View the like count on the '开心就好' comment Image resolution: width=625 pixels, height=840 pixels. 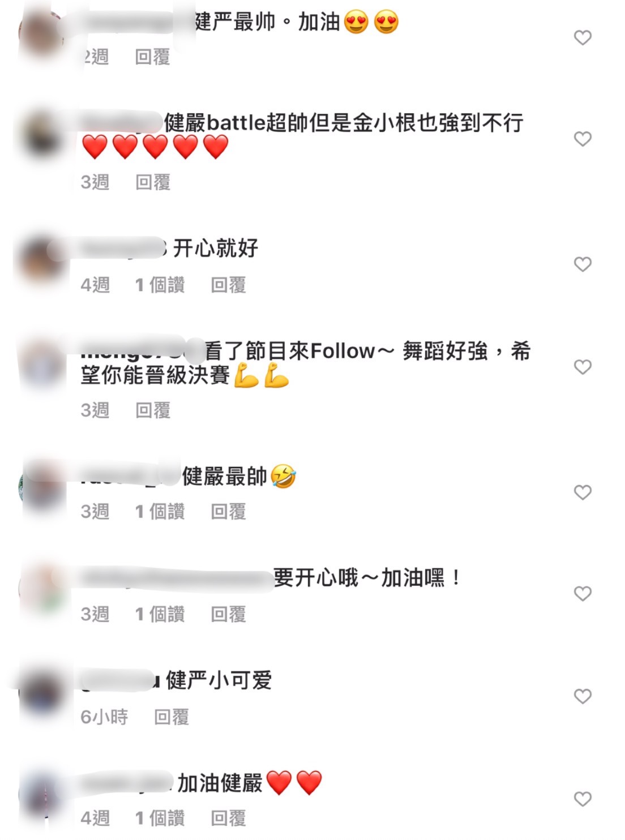point(160,285)
